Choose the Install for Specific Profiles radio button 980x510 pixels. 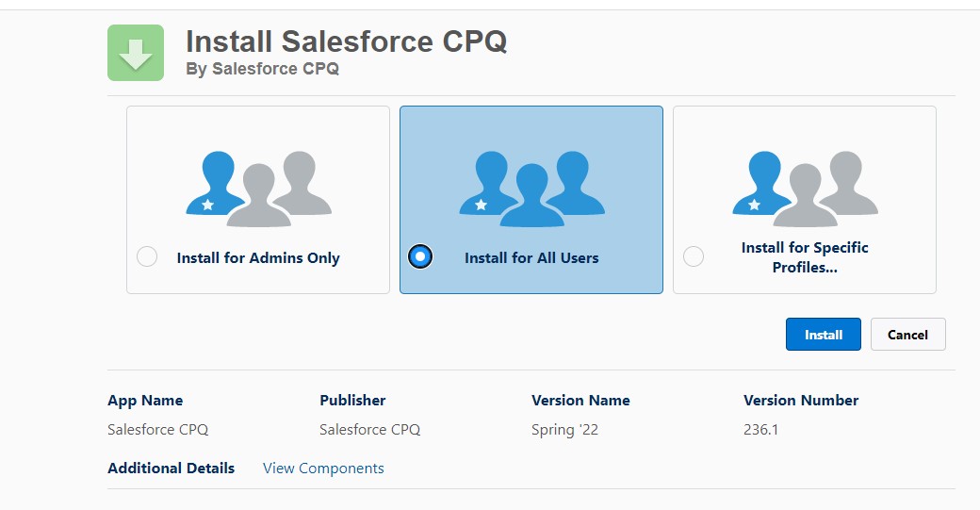coord(694,256)
